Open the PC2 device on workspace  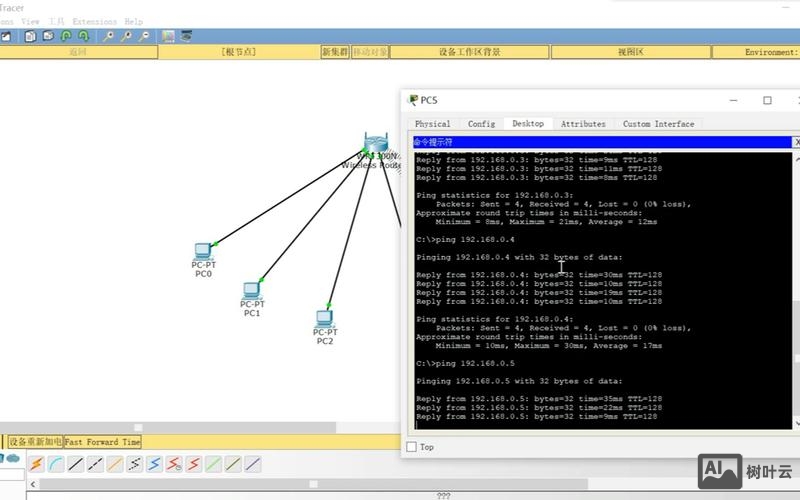point(324,319)
